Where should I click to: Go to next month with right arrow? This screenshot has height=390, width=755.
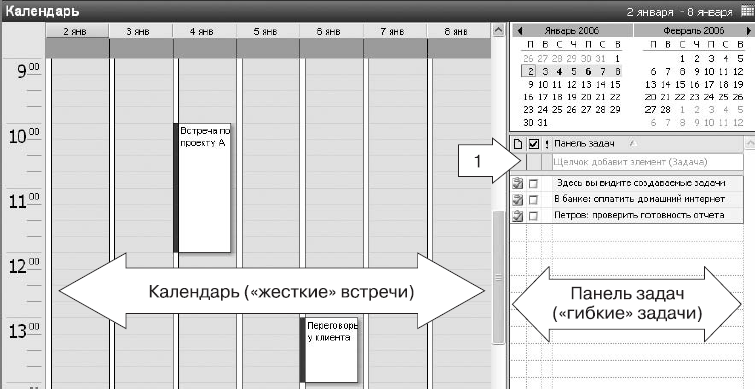(749, 31)
